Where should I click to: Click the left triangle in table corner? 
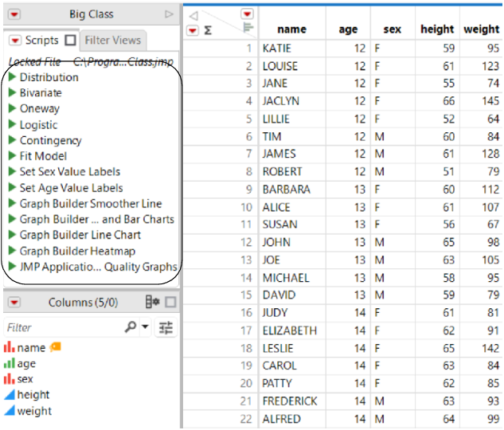tap(193, 15)
